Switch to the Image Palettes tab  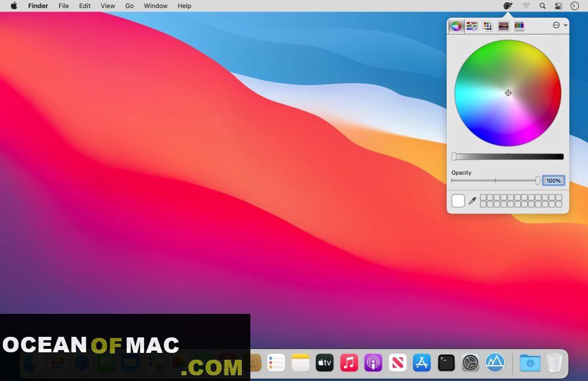[503, 26]
